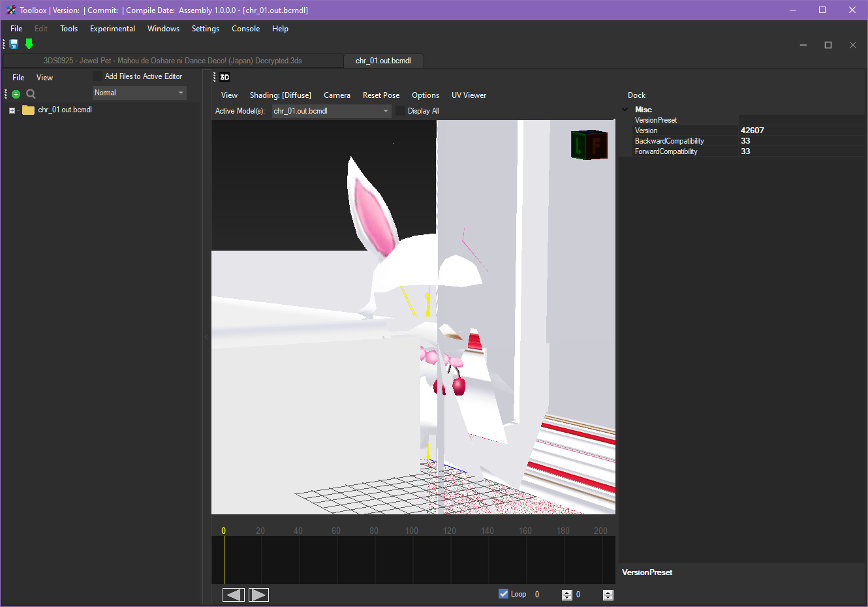The height and width of the screenshot is (607, 868).
Task: Open the Help menu
Action: coord(280,29)
